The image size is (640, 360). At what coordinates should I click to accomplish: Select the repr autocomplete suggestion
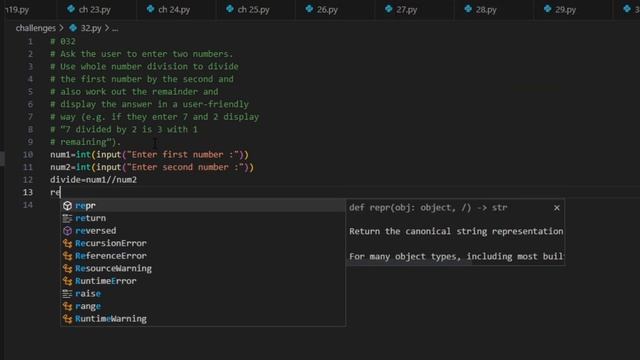(x=203, y=206)
